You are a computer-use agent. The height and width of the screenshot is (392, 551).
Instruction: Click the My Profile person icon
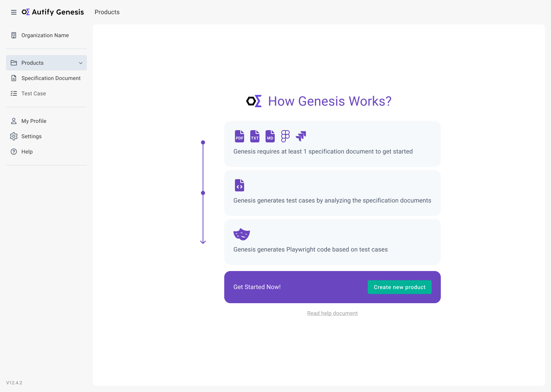14,121
